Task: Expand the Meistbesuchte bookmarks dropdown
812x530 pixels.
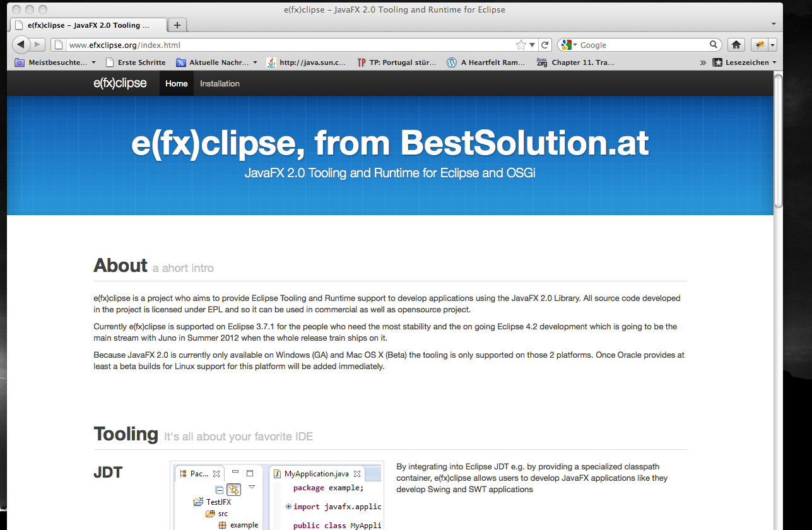Action: (x=93, y=62)
